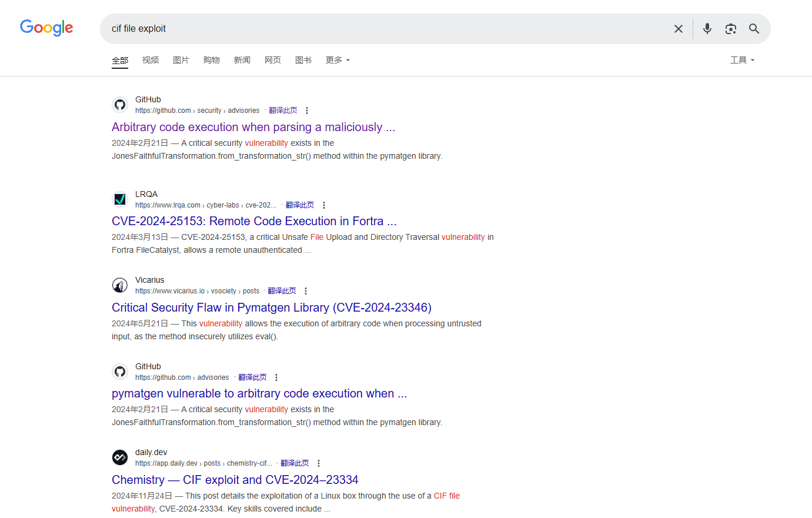Click the daily.dev site name

pyautogui.click(x=151, y=452)
